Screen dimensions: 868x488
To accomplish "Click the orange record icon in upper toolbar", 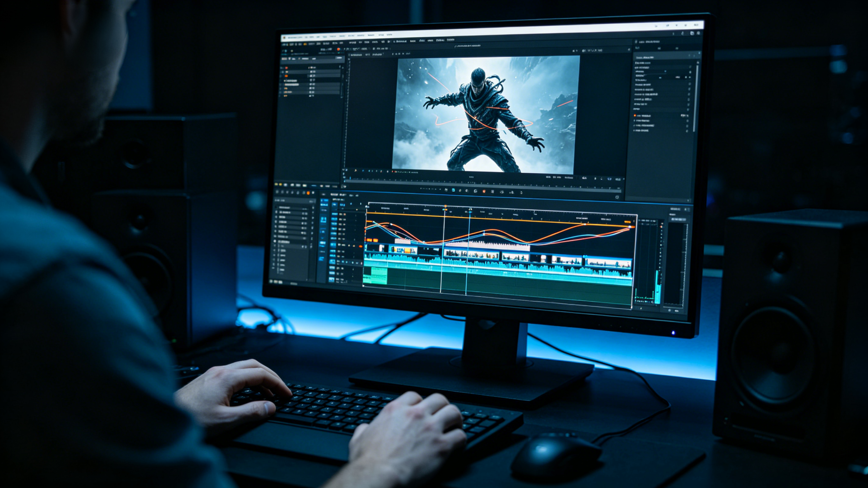I will pos(338,49).
